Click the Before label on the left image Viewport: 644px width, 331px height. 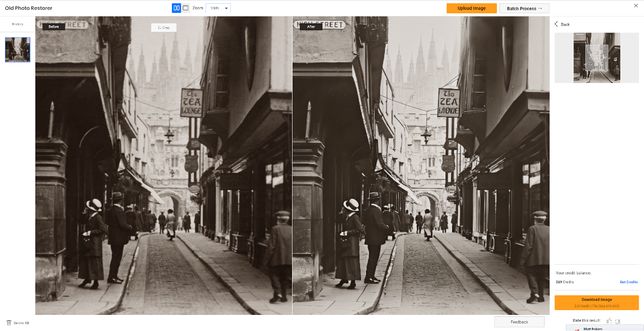pyautogui.click(x=54, y=27)
